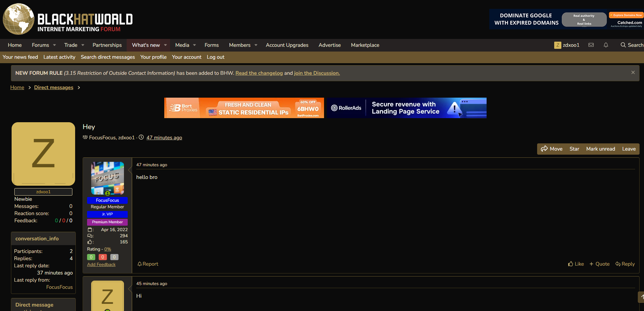Like the 'hello bro' message
The width and height of the screenshot is (644, 311).
coord(576,264)
